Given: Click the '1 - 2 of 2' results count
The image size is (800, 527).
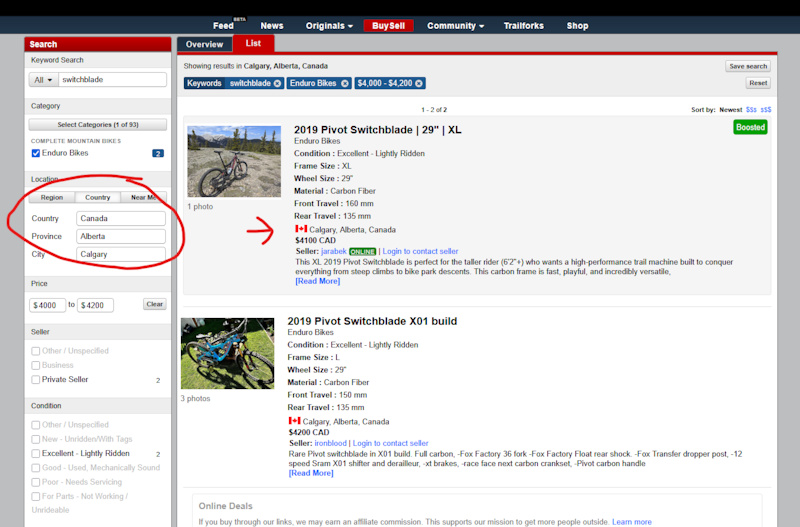Looking at the screenshot, I should (x=434, y=110).
